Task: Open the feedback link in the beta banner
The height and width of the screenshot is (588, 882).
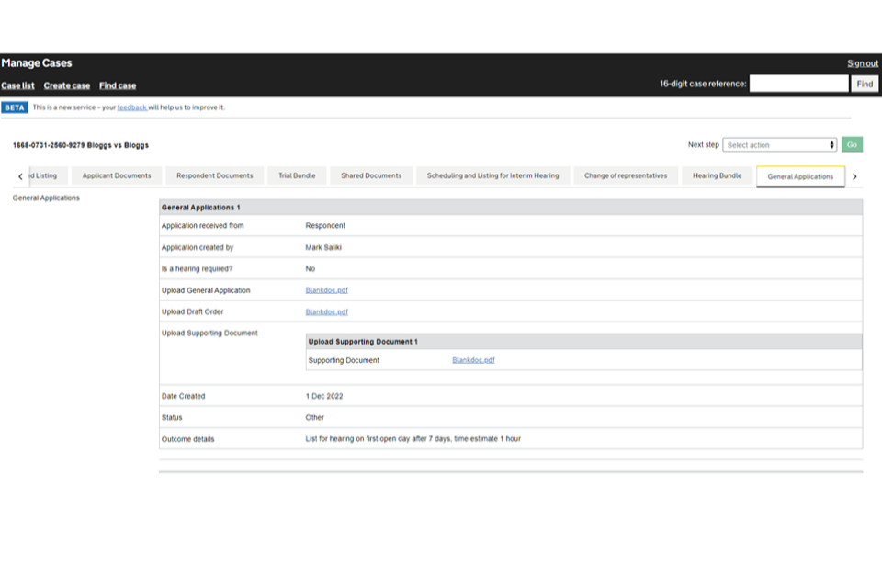Action: [x=132, y=107]
